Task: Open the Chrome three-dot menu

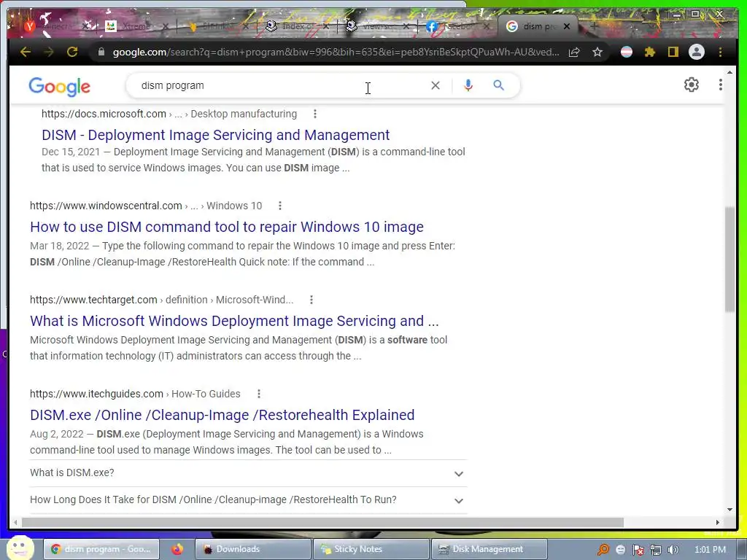Action: [720, 52]
